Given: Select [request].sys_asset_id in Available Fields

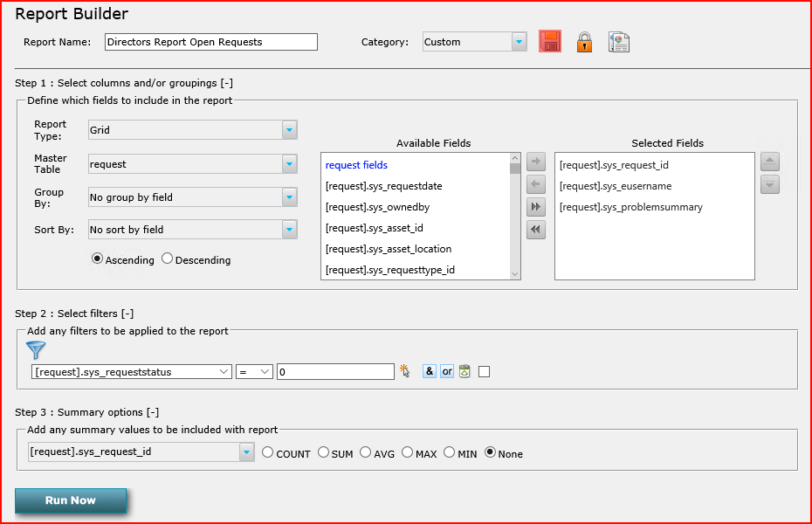Looking at the screenshot, I should coord(375,228).
